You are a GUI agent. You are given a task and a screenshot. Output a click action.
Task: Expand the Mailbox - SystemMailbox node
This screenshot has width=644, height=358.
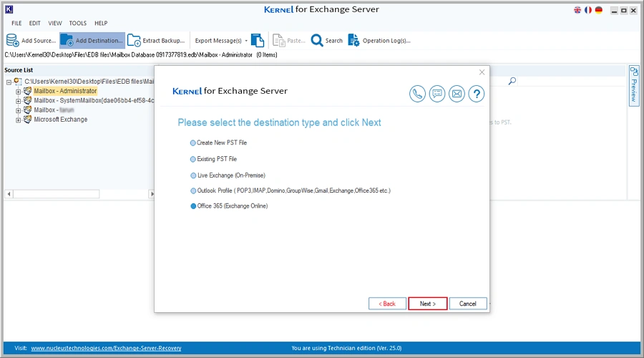[18, 101]
